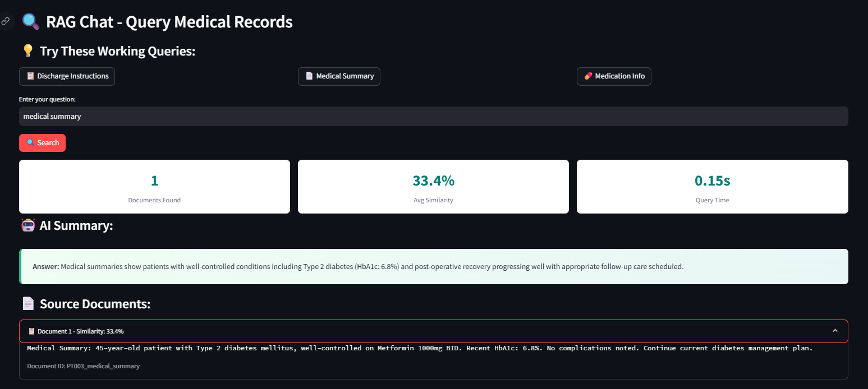
Task: Click the magnifier icon inside the red Search button
Action: click(30, 143)
